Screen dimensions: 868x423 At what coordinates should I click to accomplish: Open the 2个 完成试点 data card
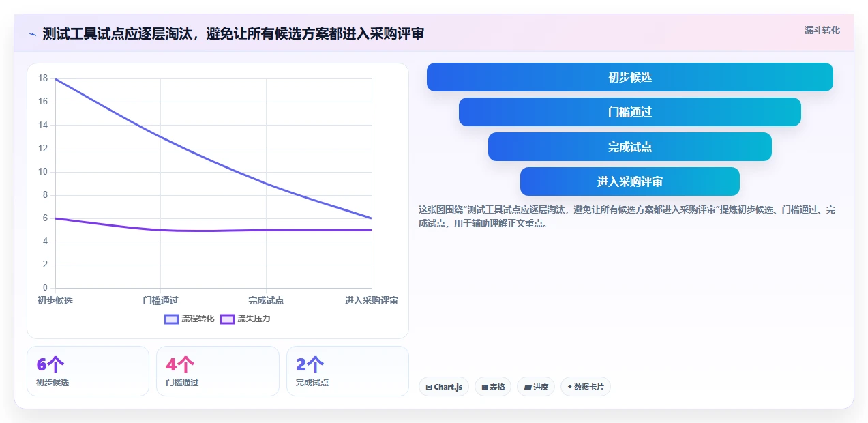(348, 371)
